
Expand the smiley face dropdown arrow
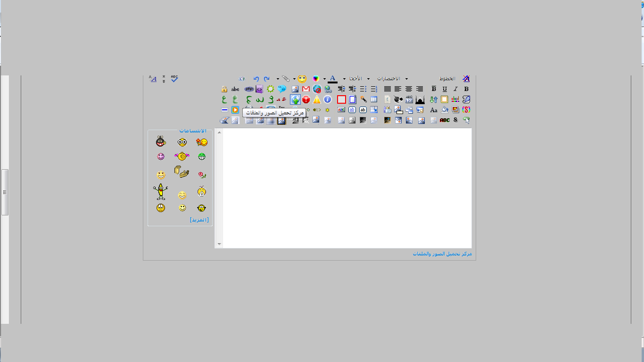tap(294, 79)
